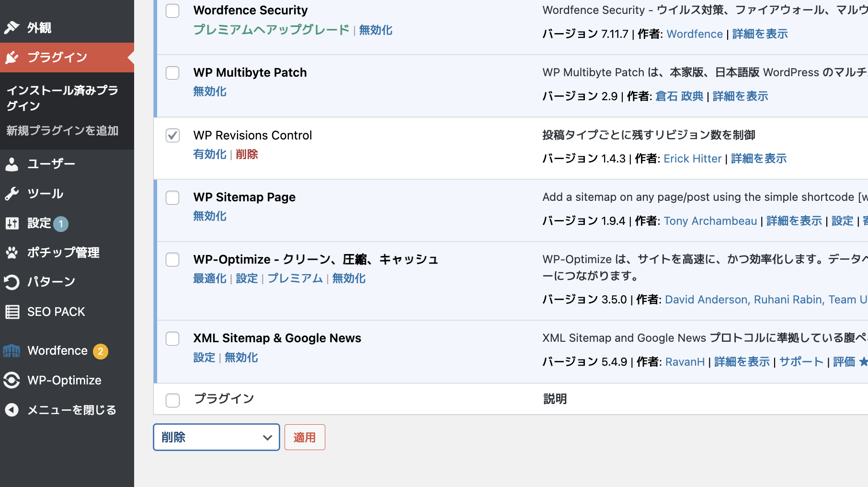The width and height of the screenshot is (868, 487).
Task: Check the WP Sitemap Page checkbox
Action: pyautogui.click(x=172, y=197)
